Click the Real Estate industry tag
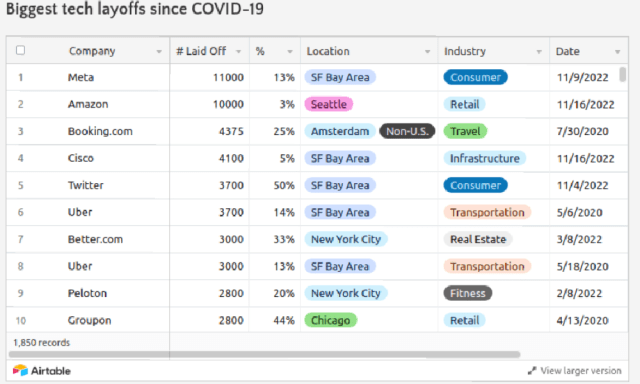 pos(478,239)
